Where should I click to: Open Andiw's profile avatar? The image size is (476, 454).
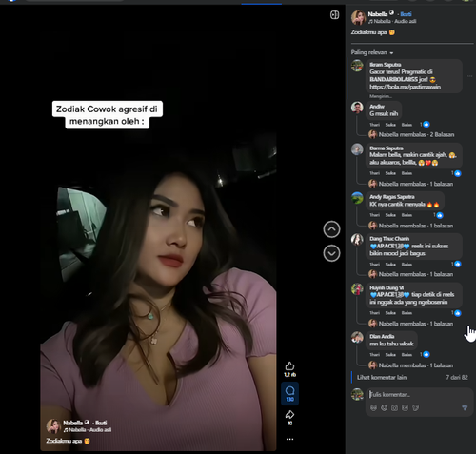tap(357, 108)
